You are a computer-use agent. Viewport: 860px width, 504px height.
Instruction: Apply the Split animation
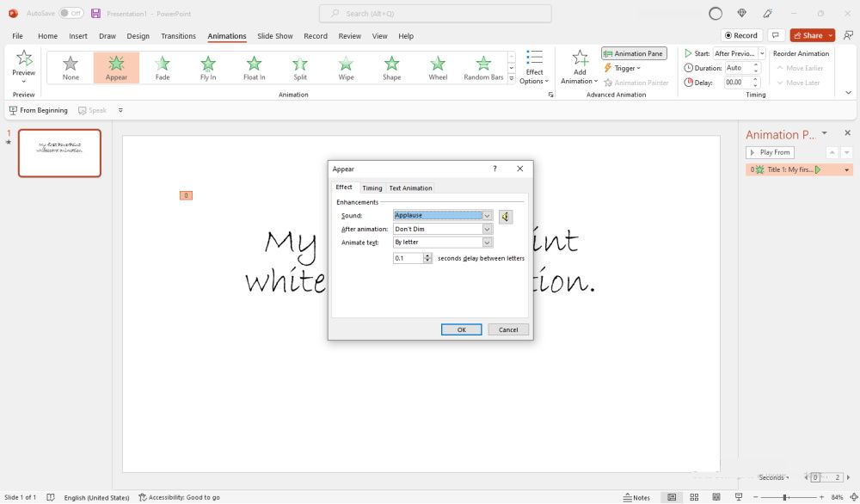(x=300, y=68)
